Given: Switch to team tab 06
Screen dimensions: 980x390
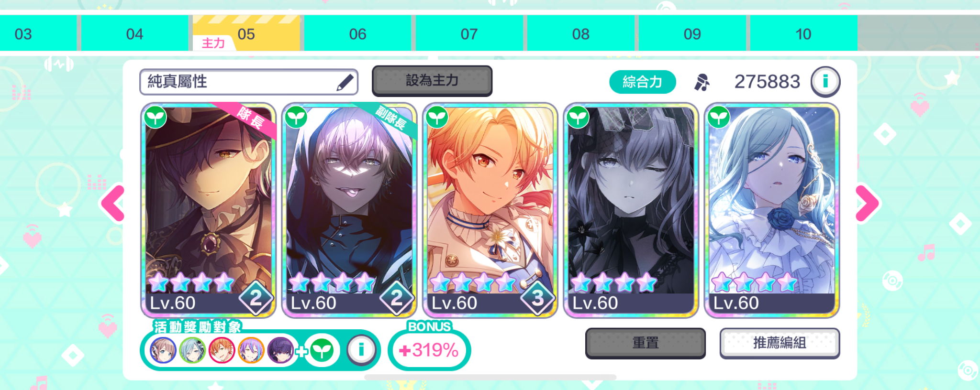Looking at the screenshot, I should click(357, 33).
